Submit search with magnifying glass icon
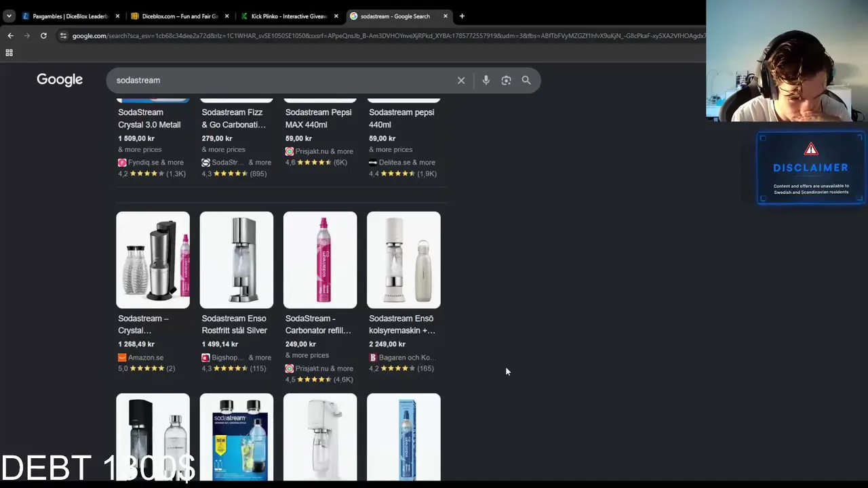Image resolution: width=868 pixels, height=488 pixels. point(526,81)
